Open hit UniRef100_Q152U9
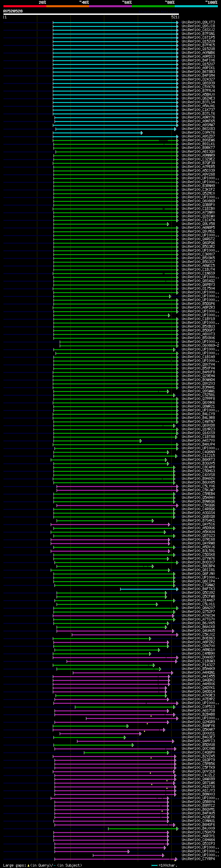 tap(198, 41)
